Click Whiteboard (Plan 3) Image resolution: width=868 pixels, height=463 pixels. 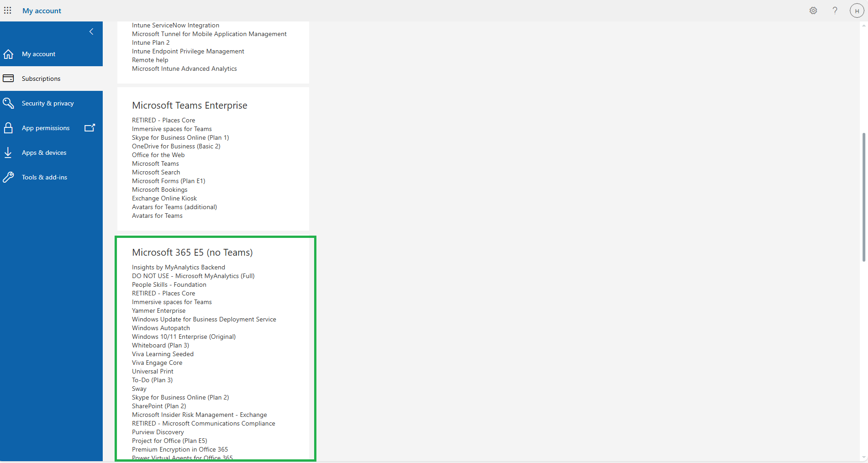161,345
